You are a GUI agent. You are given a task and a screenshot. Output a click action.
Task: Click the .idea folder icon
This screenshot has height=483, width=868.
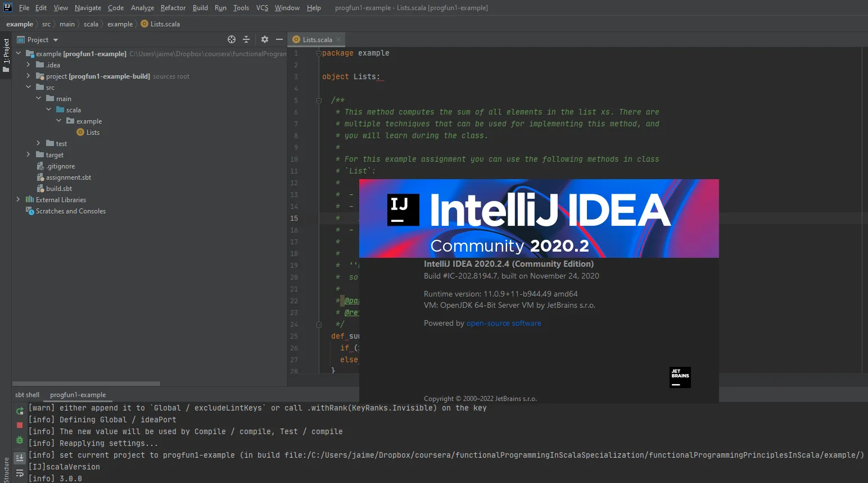[x=40, y=65]
